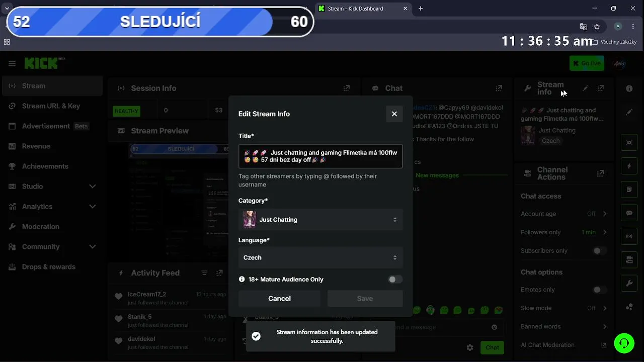Image resolution: width=644 pixels, height=362 pixels.
Task: Open Drops & rewards page
Action: point(52,267)
